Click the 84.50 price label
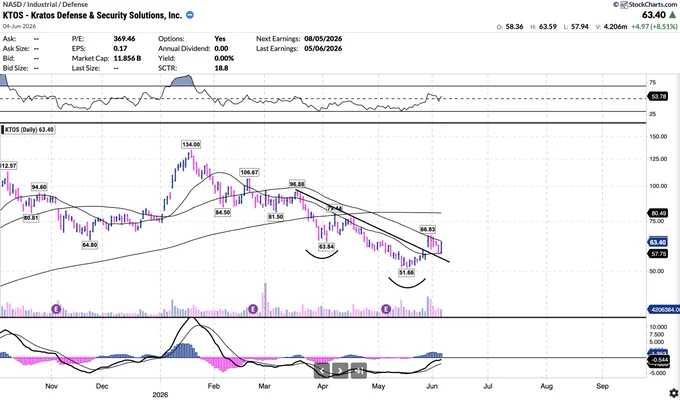This screenshot has height=400, width=680. (222, 213)
